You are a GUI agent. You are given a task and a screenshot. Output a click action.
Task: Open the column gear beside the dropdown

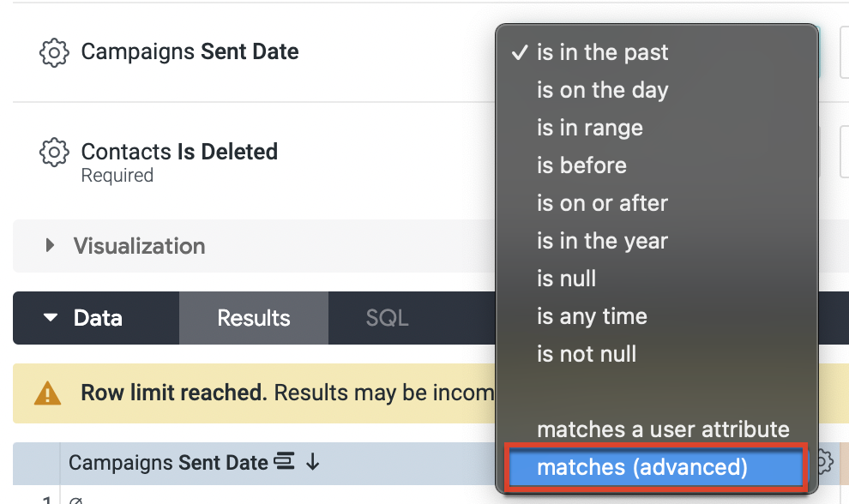(823, 462)
